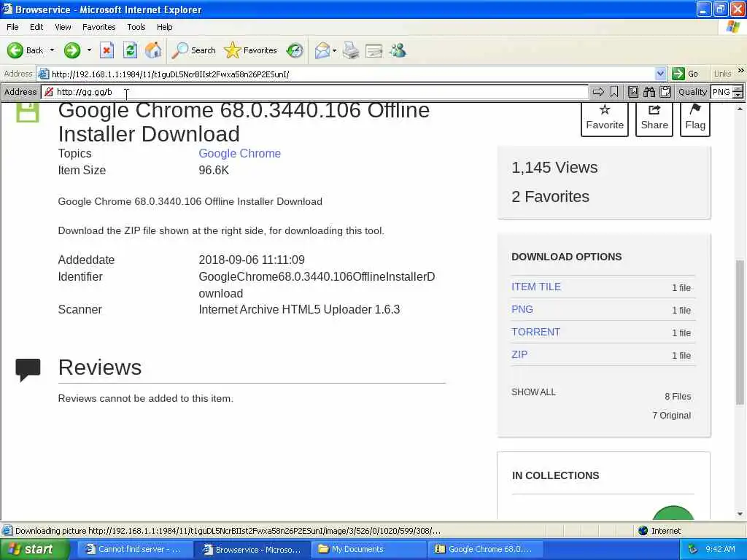This screenshot has height=560, width=747.
Task: Click the Quality PNG value field
Action: tap(721, 92)
